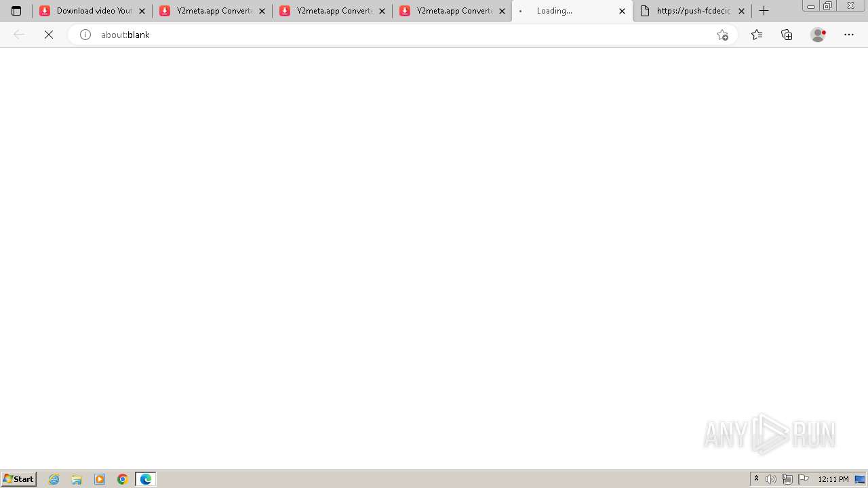Add this page to favorites
Image resolution: width=868 pixels, height=488 pixels.
click(x=722, y=35)
